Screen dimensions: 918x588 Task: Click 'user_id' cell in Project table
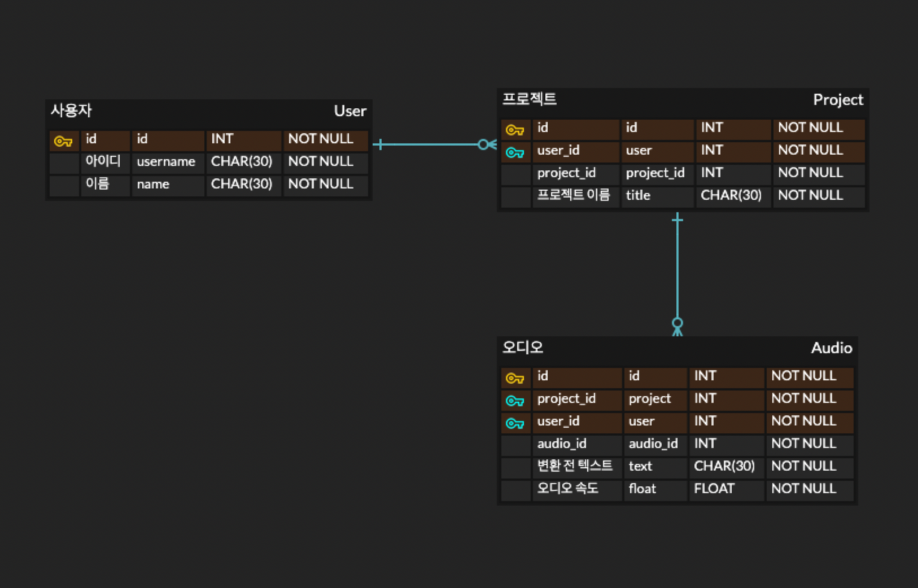576,151
